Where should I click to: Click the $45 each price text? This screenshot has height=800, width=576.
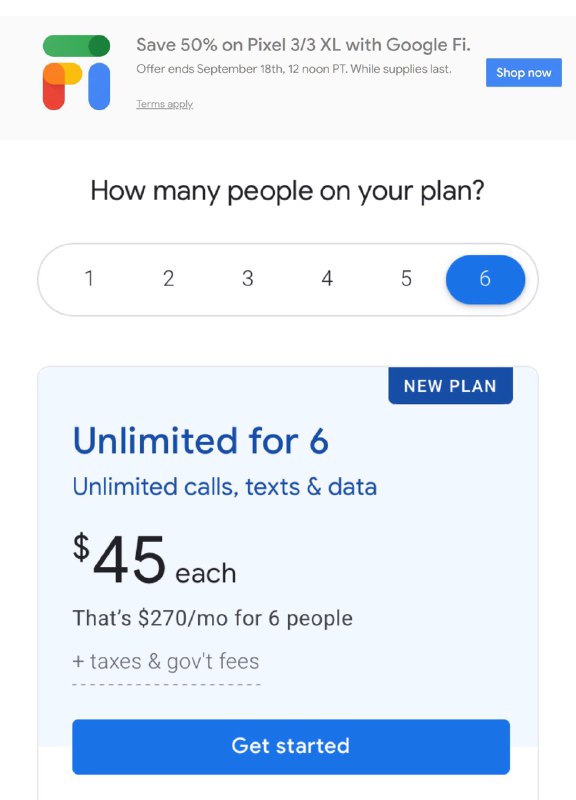click(x=152, y=557)
